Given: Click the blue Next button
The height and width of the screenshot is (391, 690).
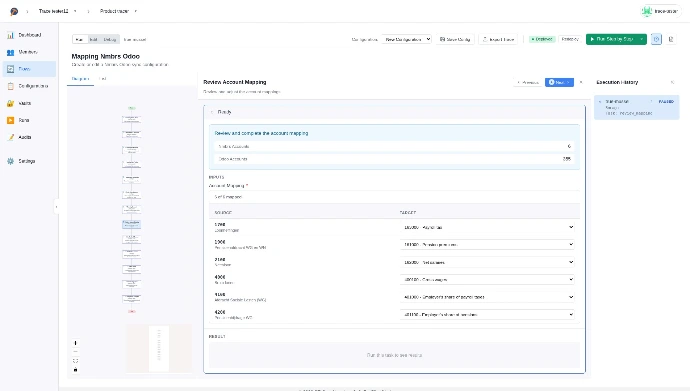Looking at the screenshot, I should point(559,82).
